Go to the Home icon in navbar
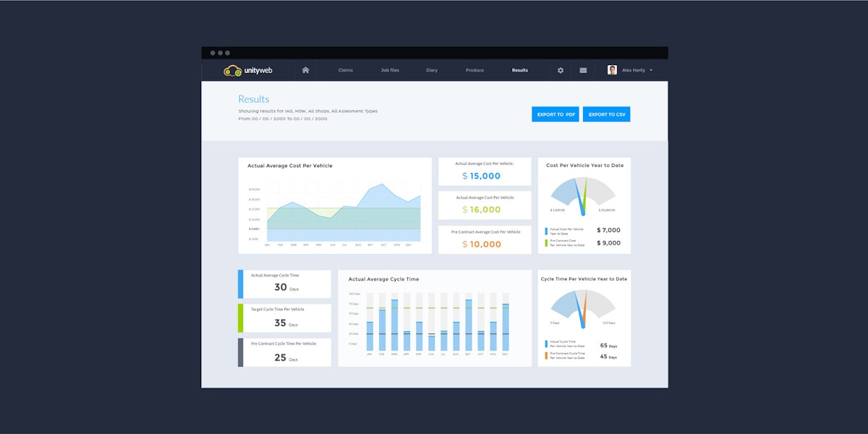Screen dimensions: 868x434 point(305,70)
